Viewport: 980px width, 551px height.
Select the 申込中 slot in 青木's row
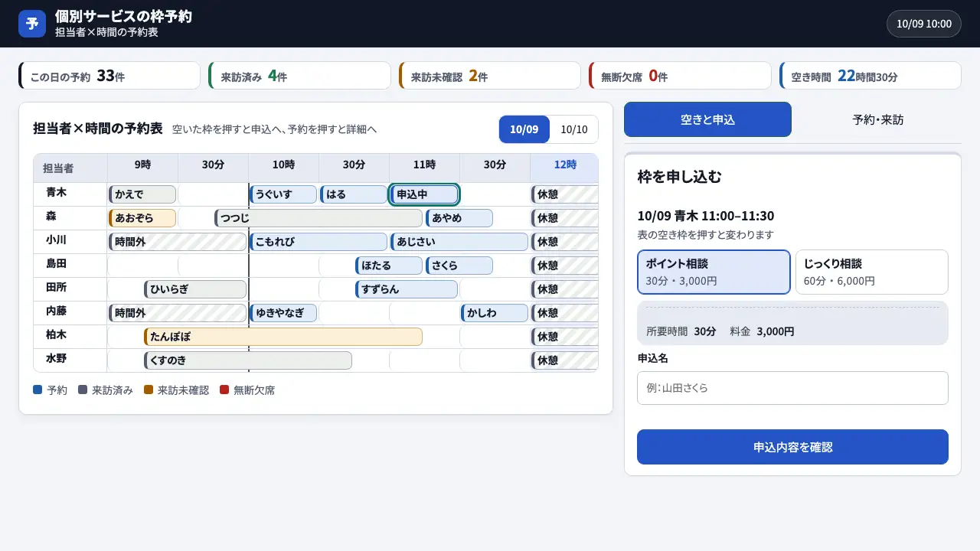pos(424,194)
